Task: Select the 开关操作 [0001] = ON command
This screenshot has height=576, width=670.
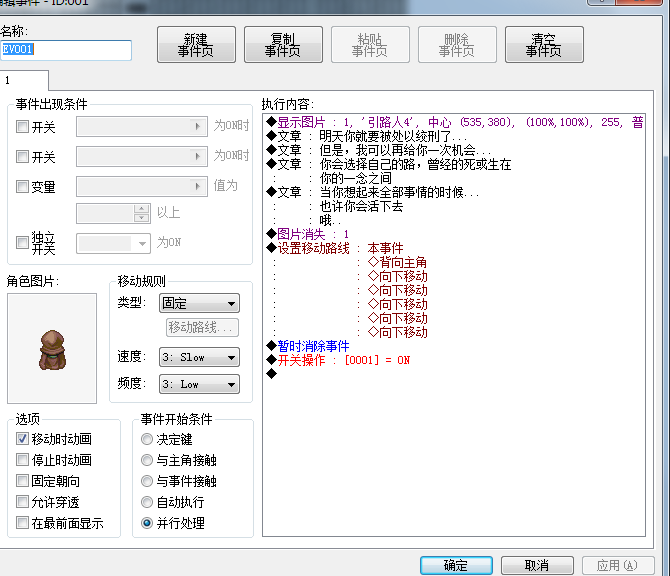Action: [338, 360]
